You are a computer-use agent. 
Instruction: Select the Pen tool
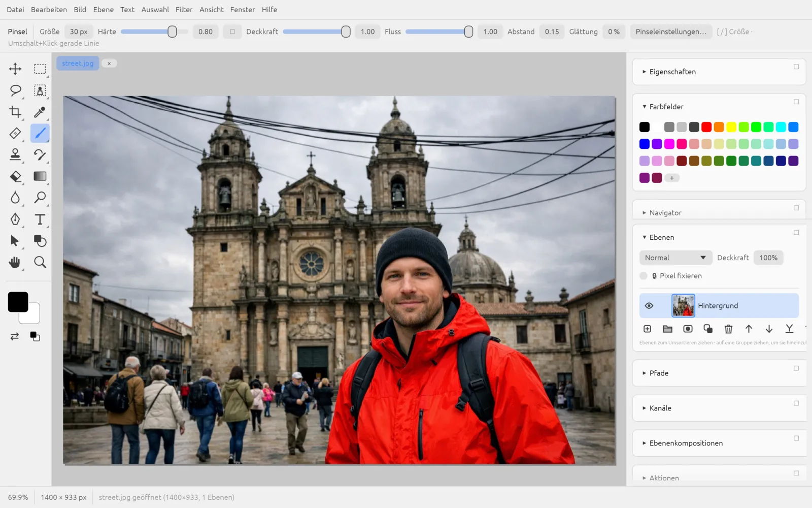click(15, 219)
